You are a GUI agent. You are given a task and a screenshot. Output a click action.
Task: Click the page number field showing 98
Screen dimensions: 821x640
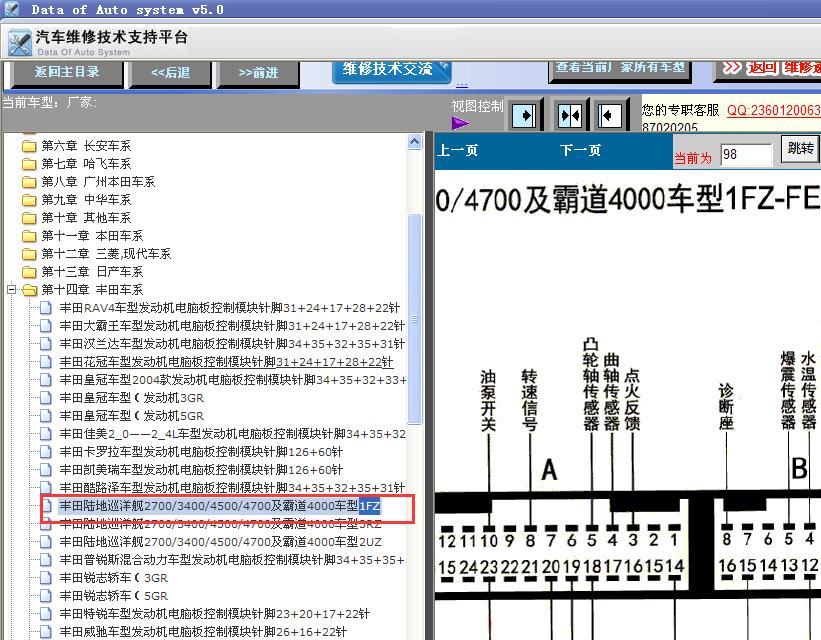click(x=746, y=155)
